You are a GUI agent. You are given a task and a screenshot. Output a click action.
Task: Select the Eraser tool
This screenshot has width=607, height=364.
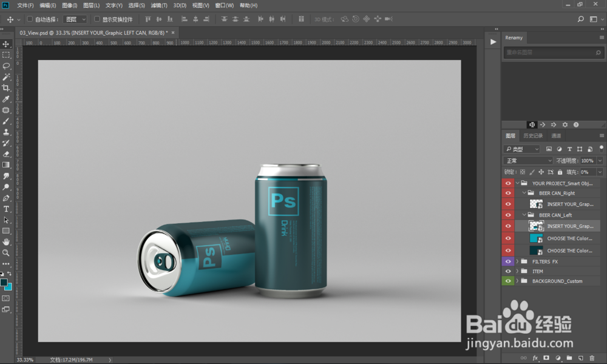point(6,154)
